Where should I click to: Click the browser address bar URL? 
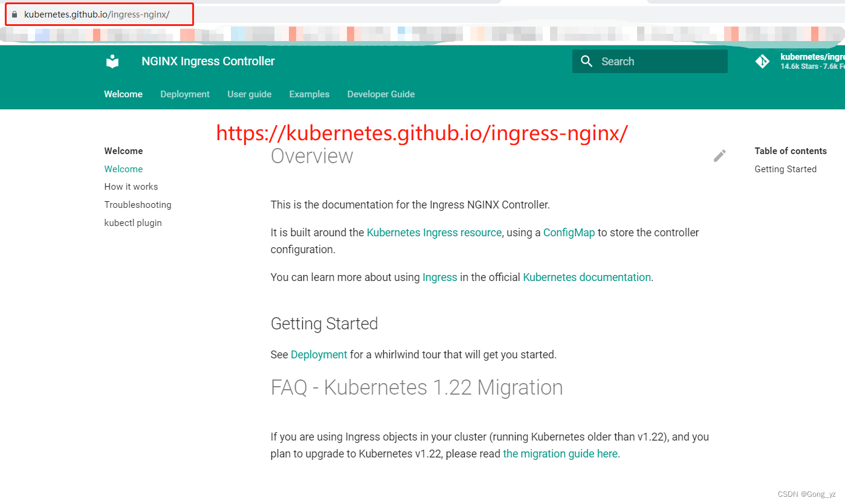(97, 14)
